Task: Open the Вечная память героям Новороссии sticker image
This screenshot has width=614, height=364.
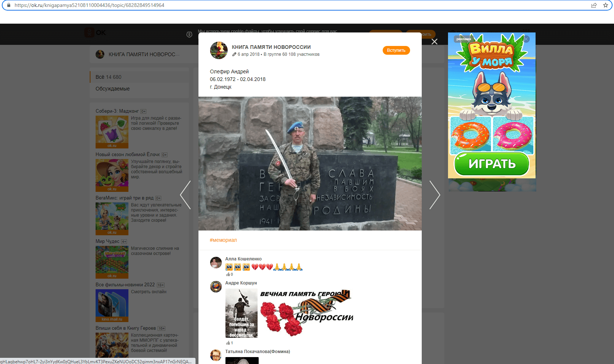Action: click(307, 313)
